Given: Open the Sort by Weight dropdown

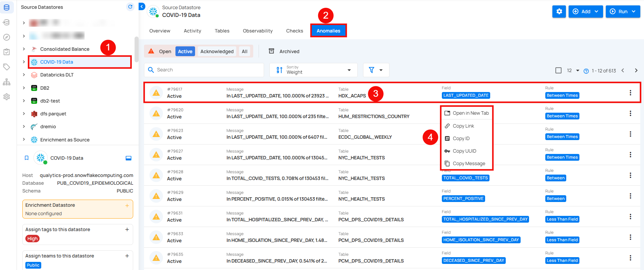Looking at the screenshot, I should tap(313, 70).
